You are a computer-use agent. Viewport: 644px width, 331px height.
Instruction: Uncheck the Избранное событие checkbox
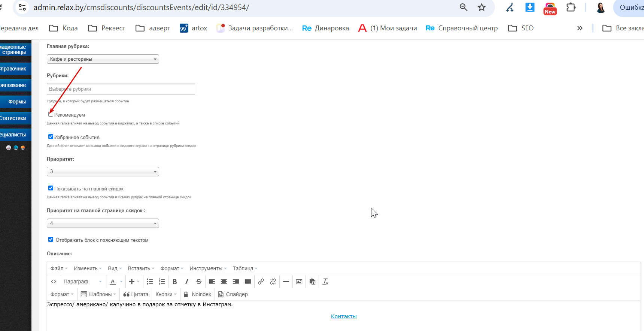click(x=51, y=137)
